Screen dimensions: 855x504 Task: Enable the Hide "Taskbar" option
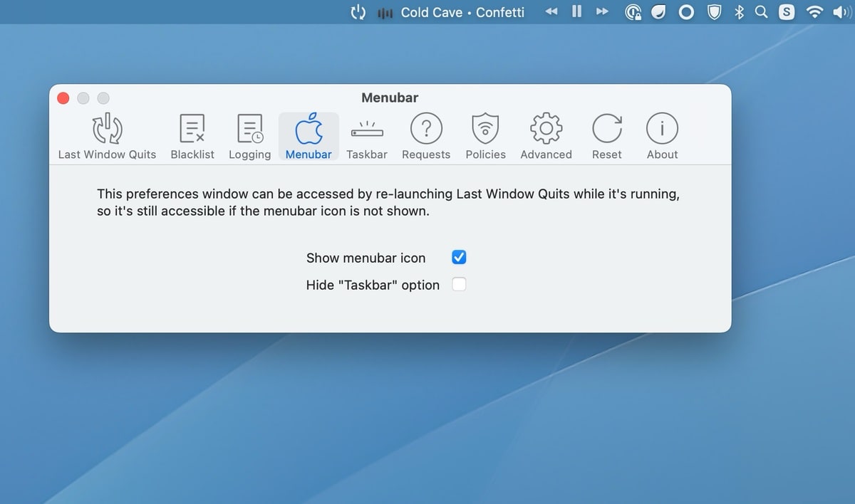pyautogui.click(x=459, y=283)
